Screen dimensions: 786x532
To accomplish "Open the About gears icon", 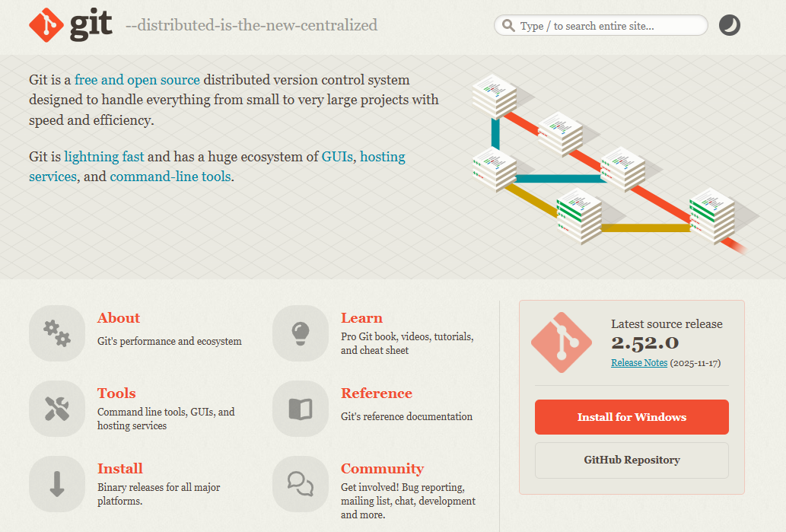I will click(56, 333).
